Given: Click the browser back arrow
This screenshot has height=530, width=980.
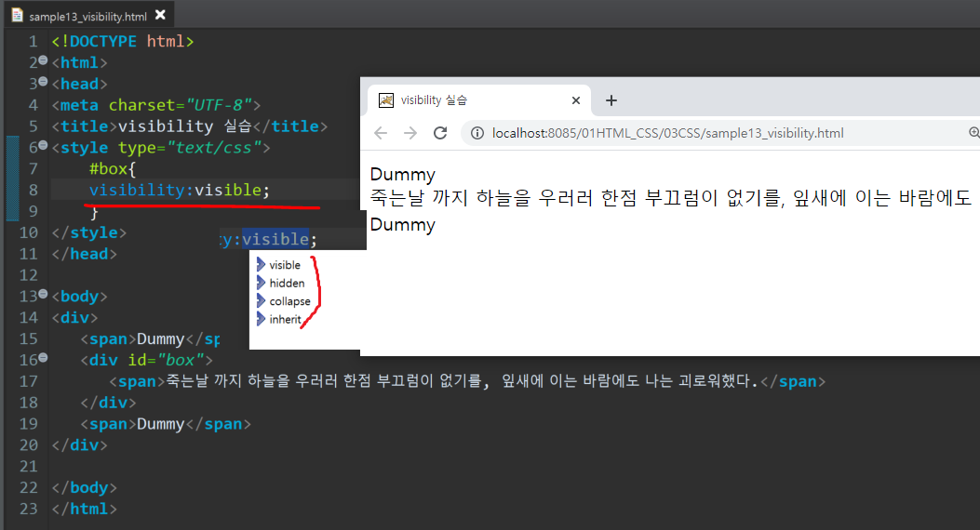Looking at the screenshot, I should [381, 133].
